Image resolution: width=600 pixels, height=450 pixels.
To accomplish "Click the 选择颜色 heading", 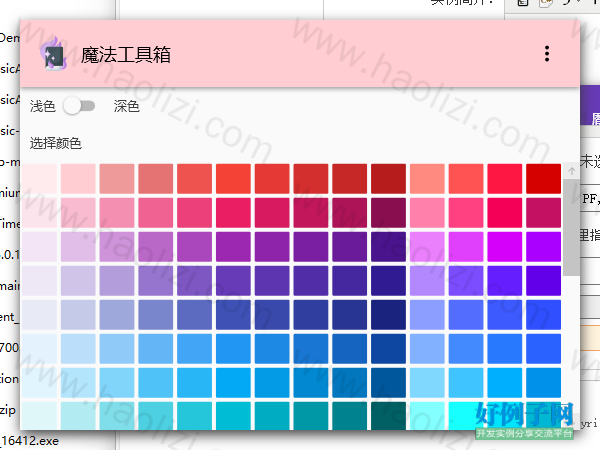I will (x=56, y=143).
